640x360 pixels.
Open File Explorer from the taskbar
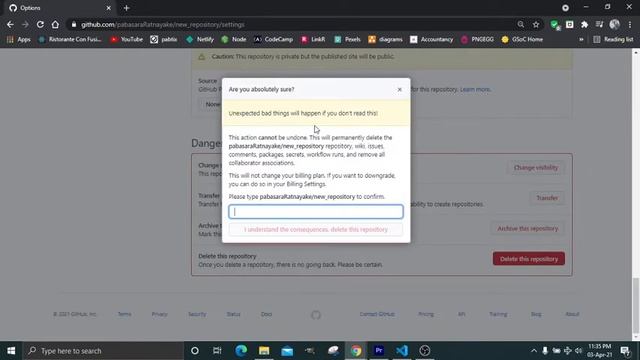pos(264,351)
